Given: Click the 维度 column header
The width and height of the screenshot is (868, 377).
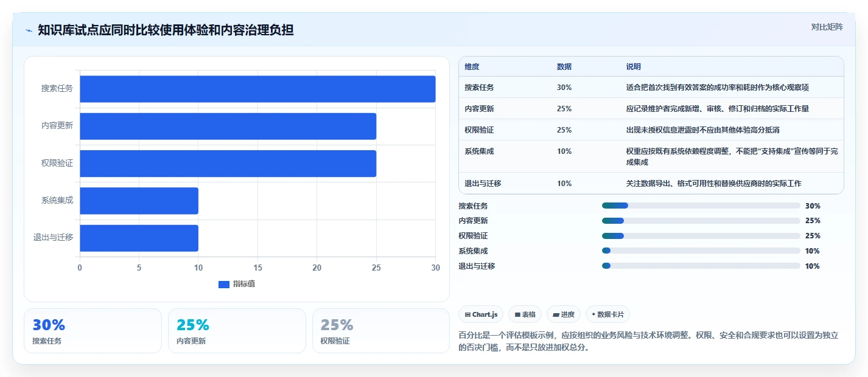Looking at the screenshot, I should pos(472,67).
